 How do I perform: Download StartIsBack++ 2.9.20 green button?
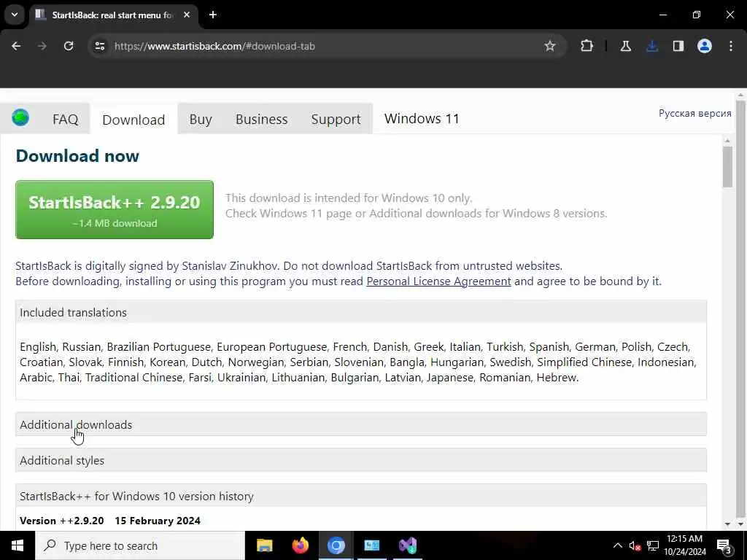[115, 209]
